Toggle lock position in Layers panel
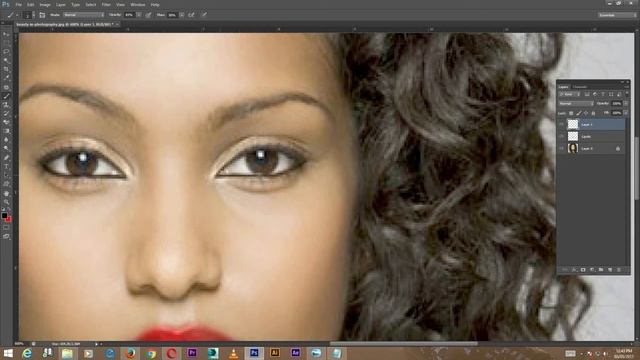This screenshot has height=360, width=640. point(586,113)
